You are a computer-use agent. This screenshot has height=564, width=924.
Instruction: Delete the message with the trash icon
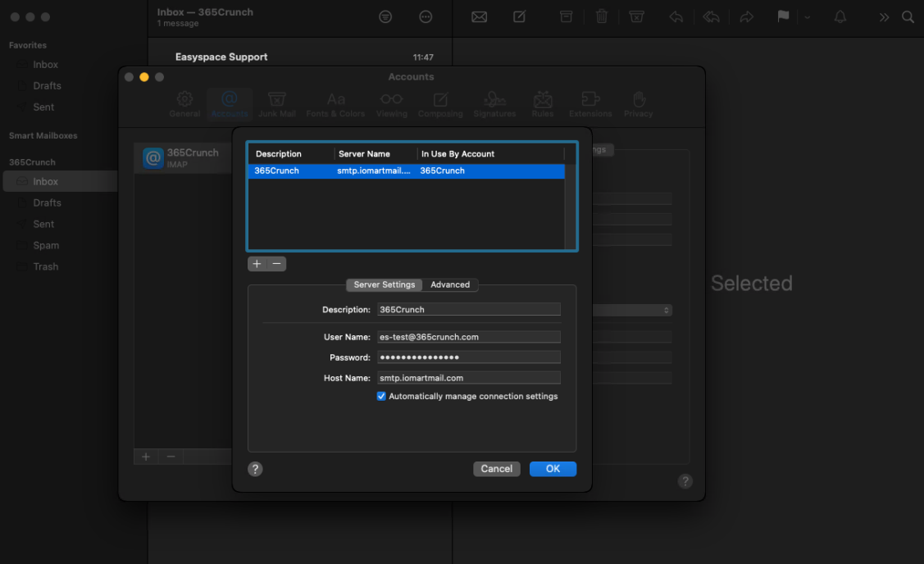(x=601, y=16)
